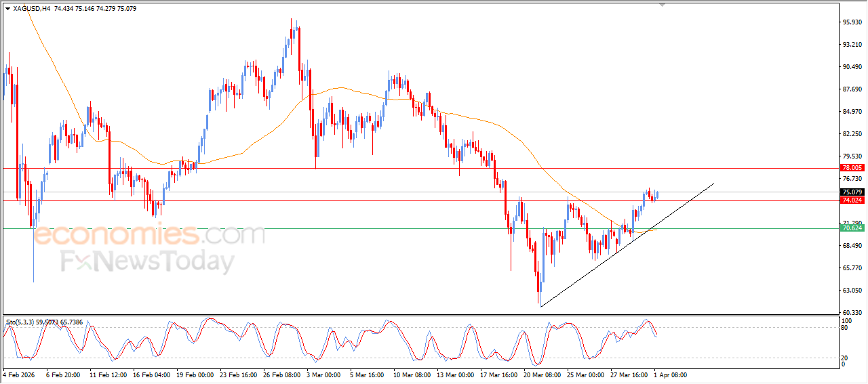The width and height of the screenshot is (868, 384).
Task: Click the 70.624 green price label
Action: click(852, 228)
